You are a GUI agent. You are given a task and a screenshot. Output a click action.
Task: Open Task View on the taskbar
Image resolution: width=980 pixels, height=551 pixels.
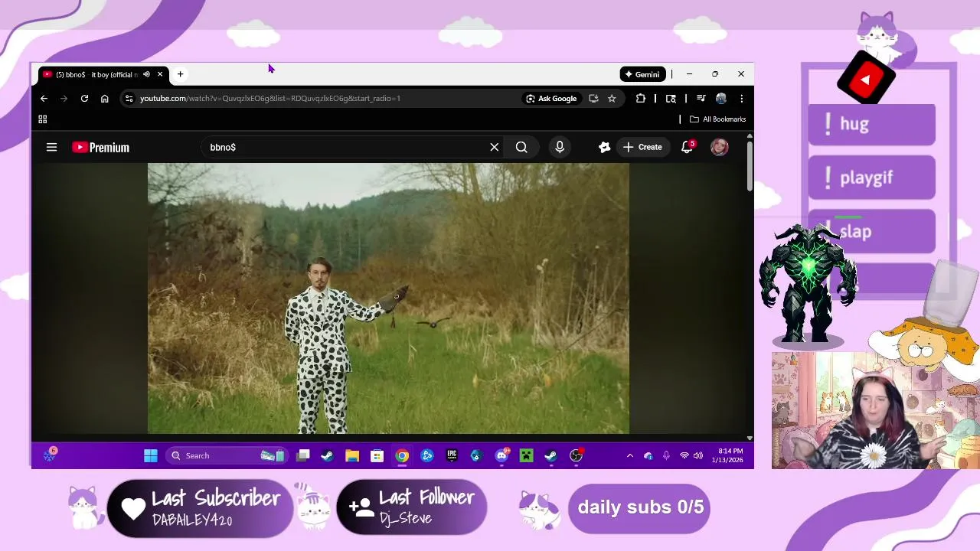(303, 455)
